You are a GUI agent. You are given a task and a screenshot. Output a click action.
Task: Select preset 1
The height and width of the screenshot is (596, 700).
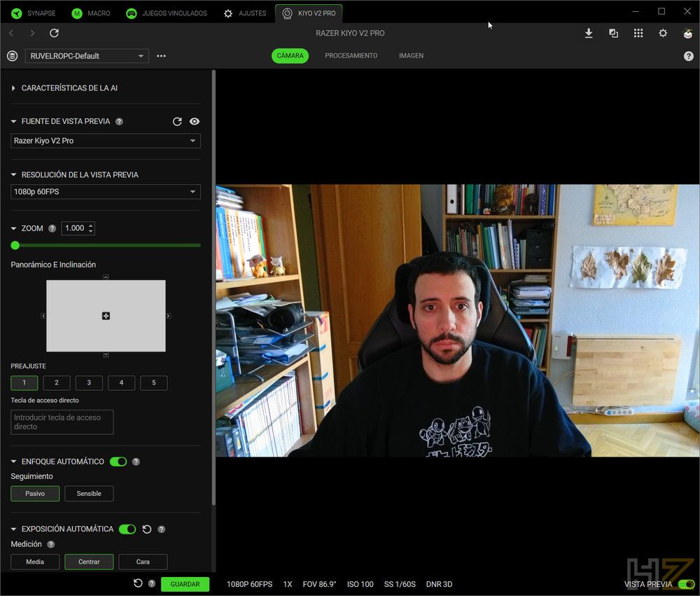24,383
